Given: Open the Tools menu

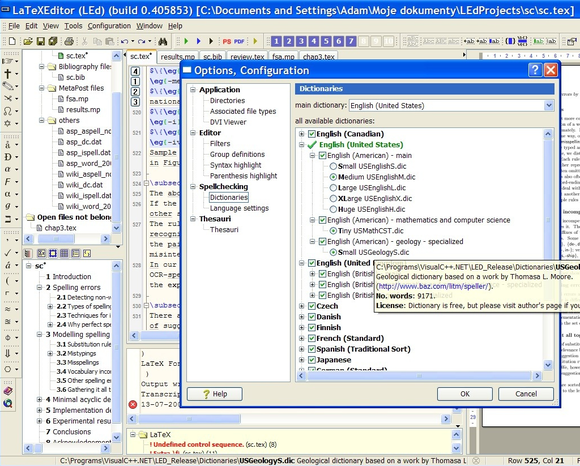Looking at the screenshot, I should (73, 26).
